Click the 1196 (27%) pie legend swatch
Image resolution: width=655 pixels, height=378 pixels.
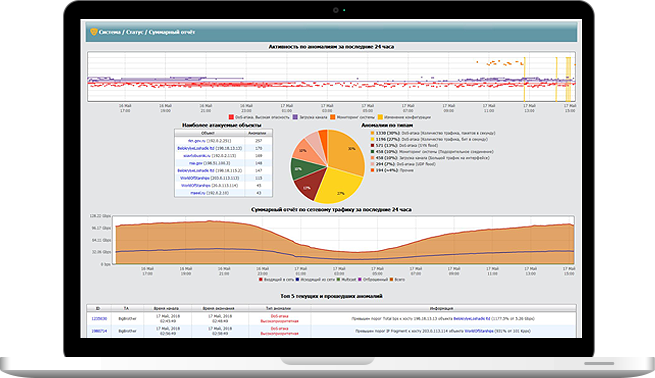coord(373,140)
